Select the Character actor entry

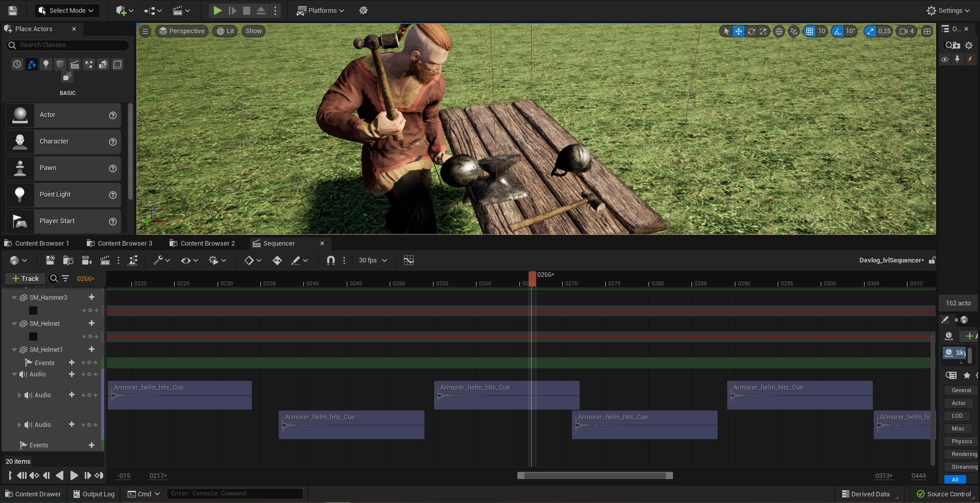(63, 141)
